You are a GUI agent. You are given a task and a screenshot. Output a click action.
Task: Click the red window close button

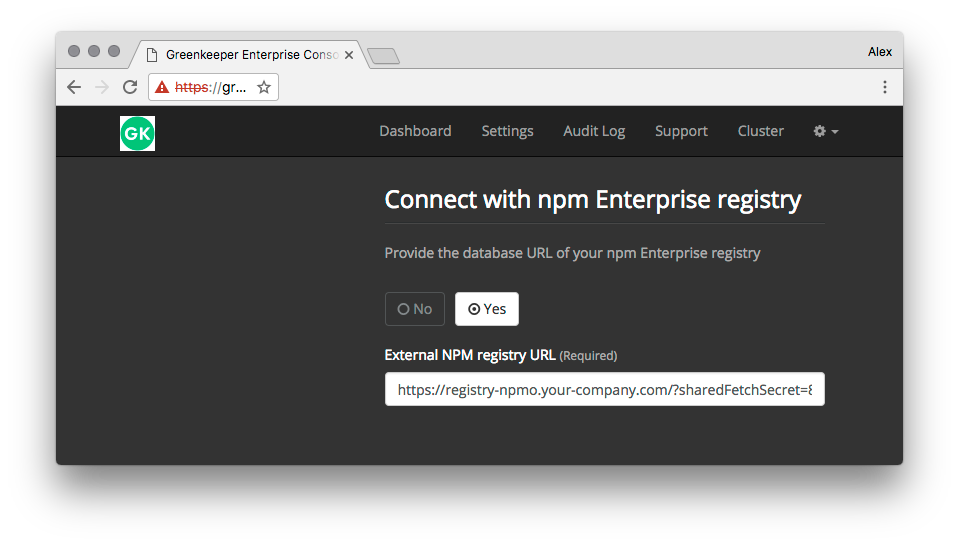74,51
